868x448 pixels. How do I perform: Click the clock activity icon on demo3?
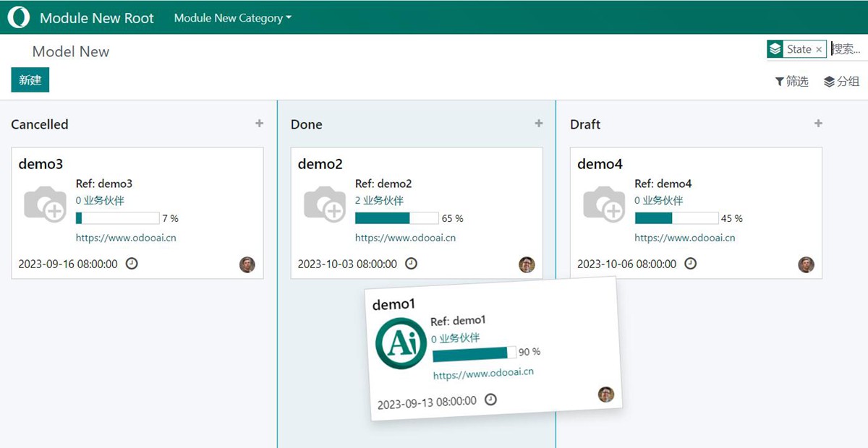click(132, 264)
